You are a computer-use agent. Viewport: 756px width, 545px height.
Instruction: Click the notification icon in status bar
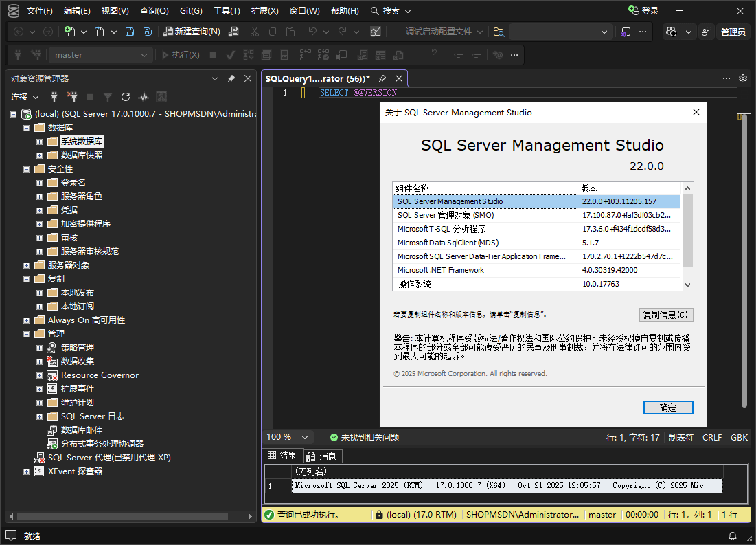[x=731, y=535]
